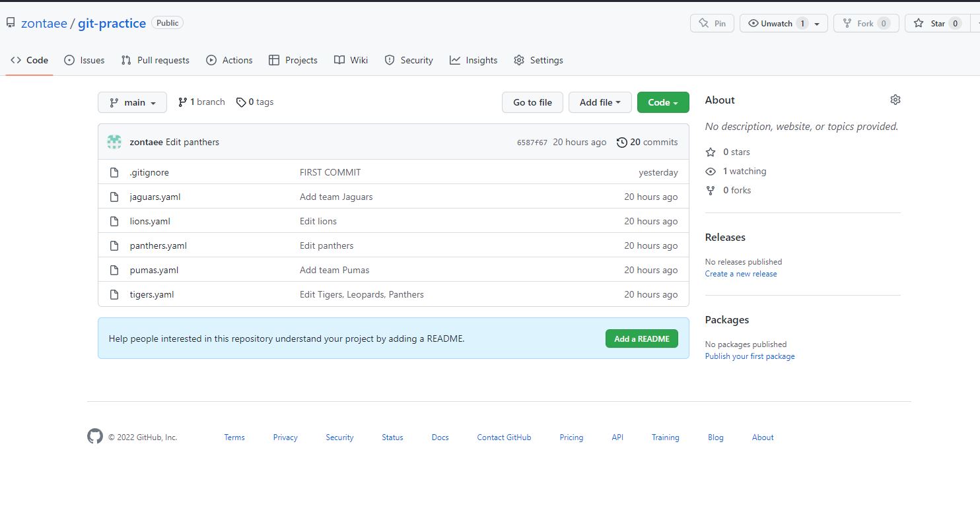Expand the Add file dropdown
This screenshot has width=980, height=514.
click(x=600, y=102)
